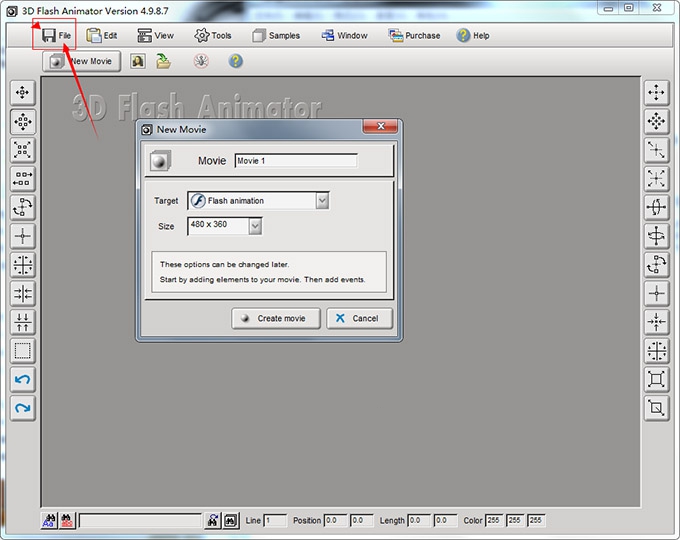Select the bottom crop square tool on right toolbar
Image resolution: width=680 pixels, height=540 pixels.
[656, 408]
